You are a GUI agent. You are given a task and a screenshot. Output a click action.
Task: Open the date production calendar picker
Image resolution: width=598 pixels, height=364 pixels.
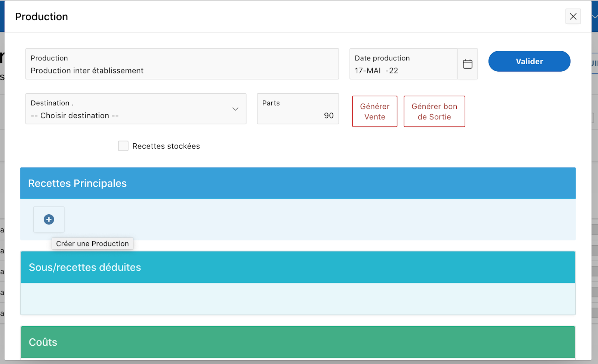pos(468,64)
